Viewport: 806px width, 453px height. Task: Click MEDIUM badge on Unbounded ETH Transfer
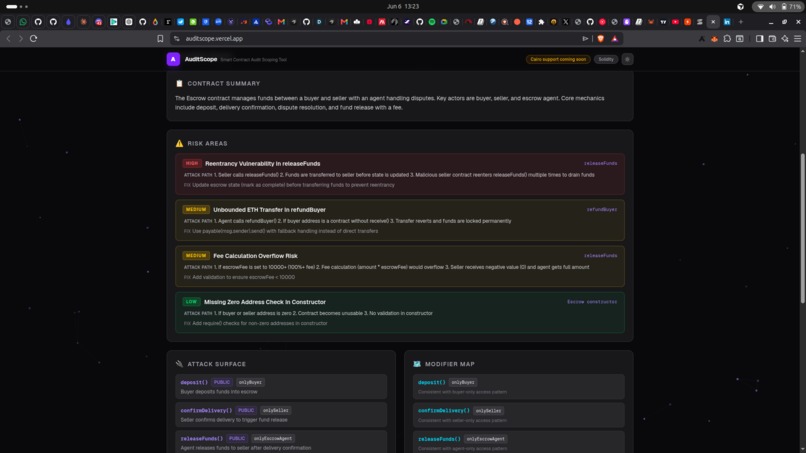(196, 210)
